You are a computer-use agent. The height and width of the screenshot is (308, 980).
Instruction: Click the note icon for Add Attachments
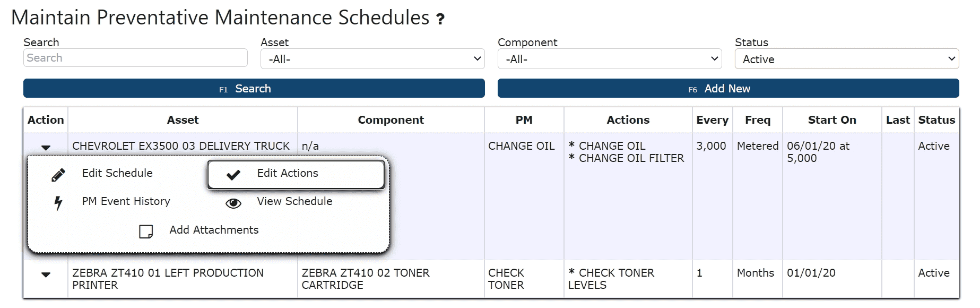[x=146, y=232]
